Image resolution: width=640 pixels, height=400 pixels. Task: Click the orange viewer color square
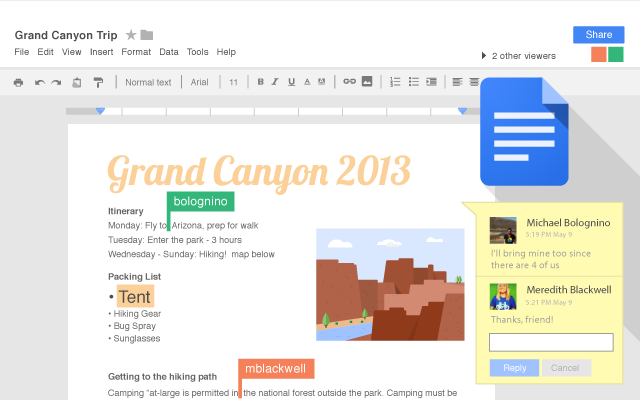[x=599, y=54]
